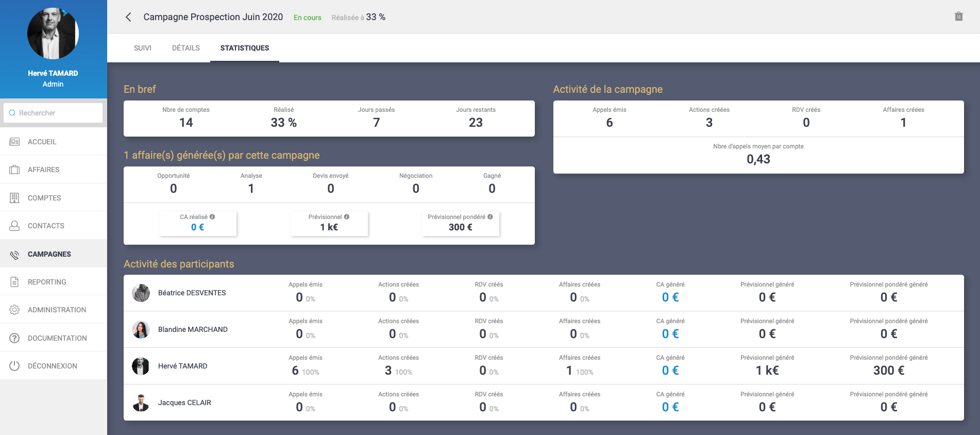980x435 pixels.
Task: Click the Documentation question mark icon
Action: point(14,338)
